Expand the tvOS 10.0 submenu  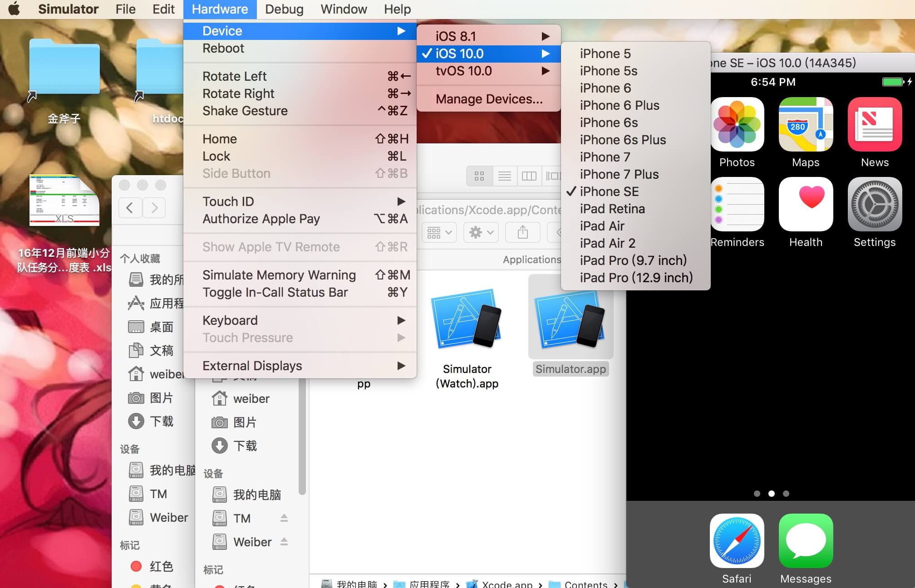(x=489, y=71)
